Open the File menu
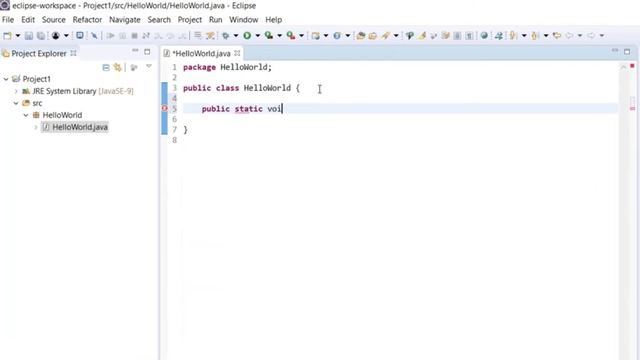The image size is (640, 360). 8,20
